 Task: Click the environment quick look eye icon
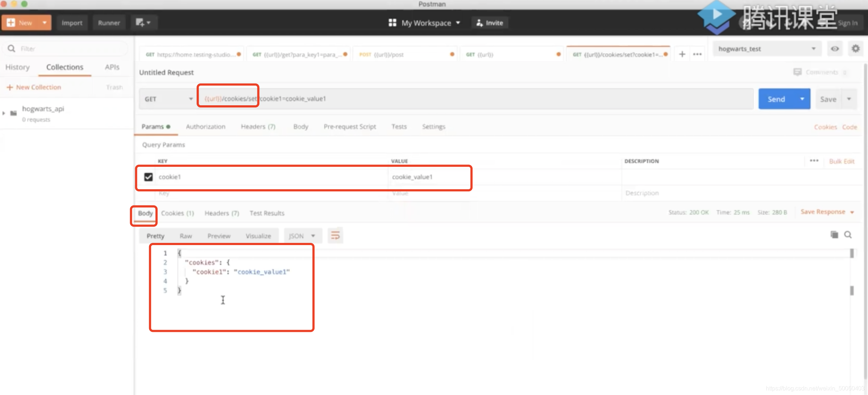pyautogui.click(x=835, y=49)
